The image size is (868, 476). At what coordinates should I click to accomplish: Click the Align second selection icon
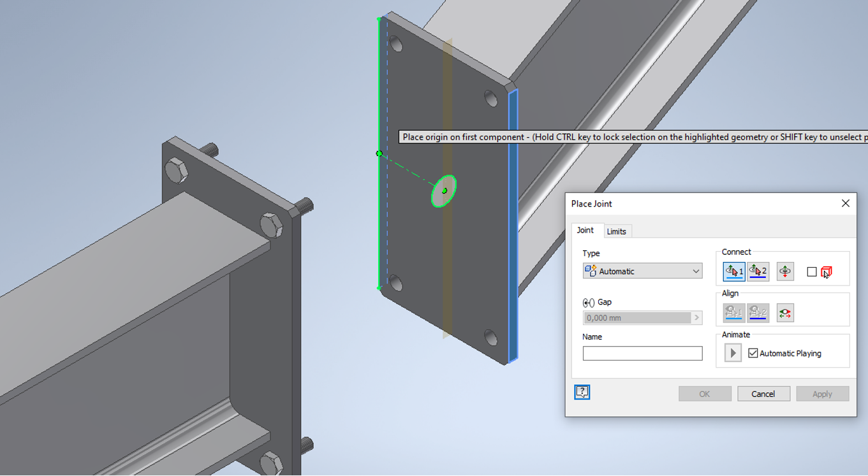point(758,312)
